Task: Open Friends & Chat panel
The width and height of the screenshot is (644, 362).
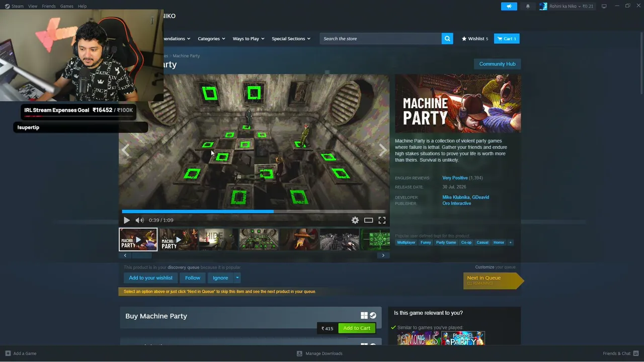Action: (621, 353)
